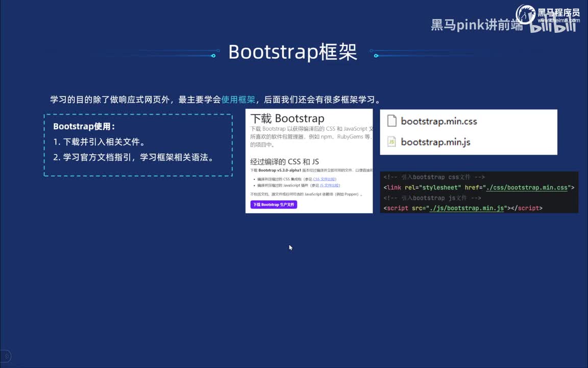Click the Bootstrap使用: heading
The image size is (588, 368).
pyautogui.click(x=84, y=127)
